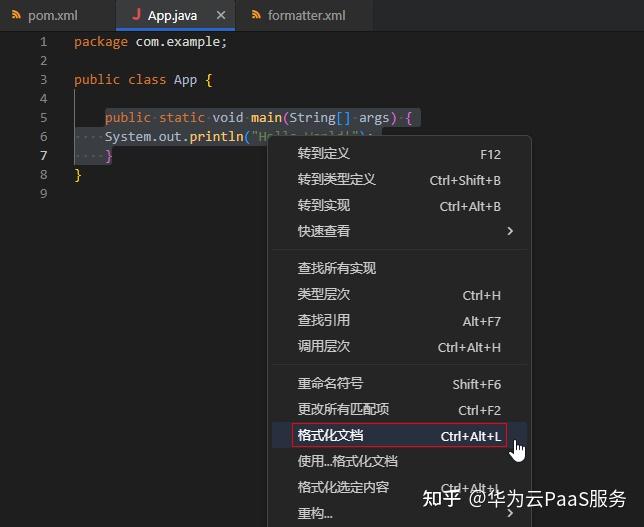
Task: Click the closing brace on line 8
Action: click(x=78, y=175)
